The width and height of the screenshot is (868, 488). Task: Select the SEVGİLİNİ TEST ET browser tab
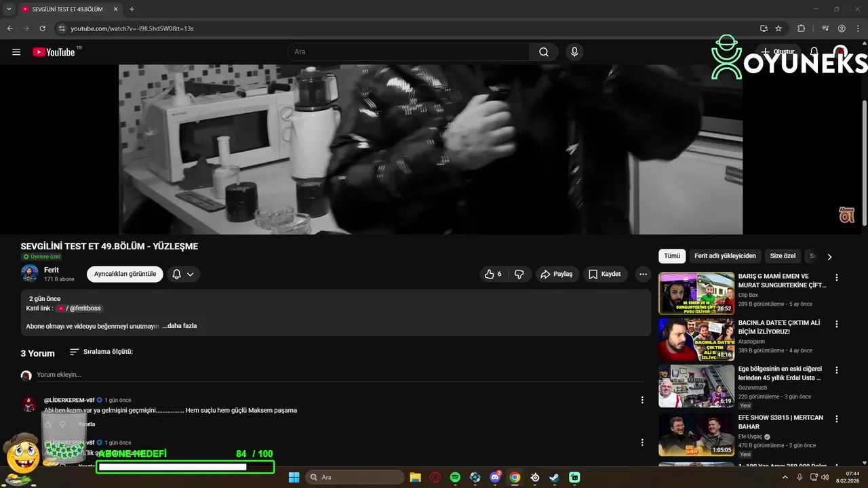pos(68,9)
